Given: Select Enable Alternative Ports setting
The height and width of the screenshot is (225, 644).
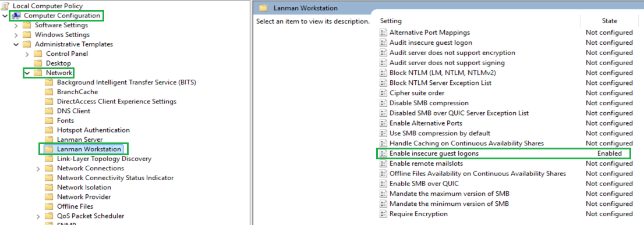Looking at the screenshot, I should pos(426,123).
